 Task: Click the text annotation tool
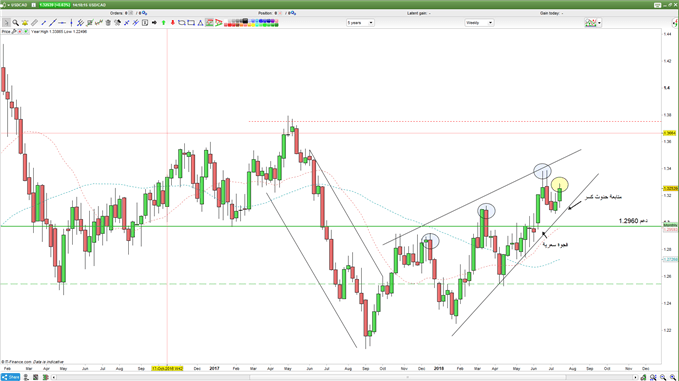(145, 23)
